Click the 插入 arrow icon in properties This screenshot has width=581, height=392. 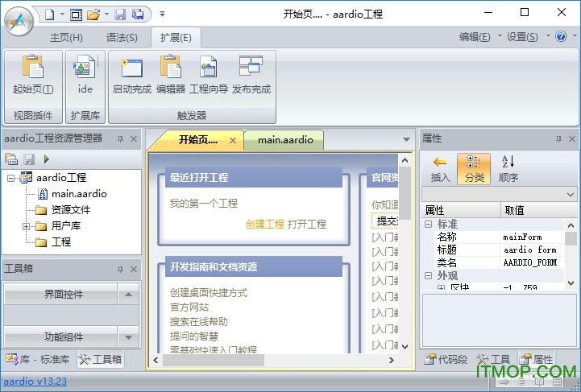pos(440,163)
